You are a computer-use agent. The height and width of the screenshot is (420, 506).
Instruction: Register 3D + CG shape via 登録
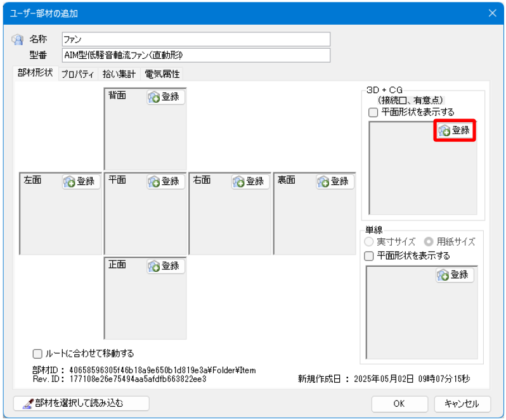455,130
